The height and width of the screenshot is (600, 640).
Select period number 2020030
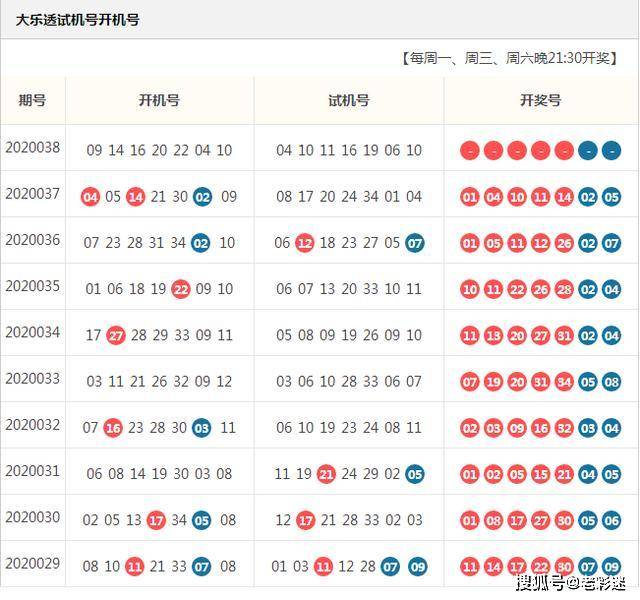tap(33, 517)
